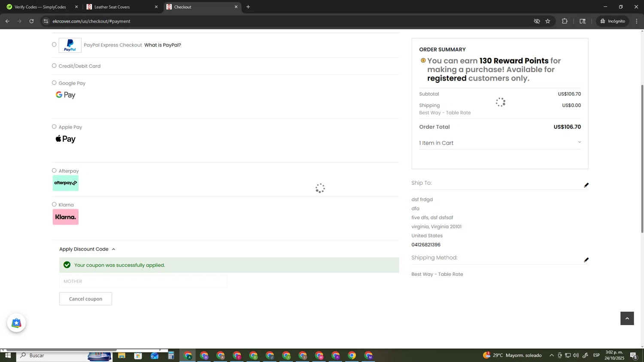
Task: Open the Calculator taskbar icon
Action: pyautogui.click(x=171, y=356)
